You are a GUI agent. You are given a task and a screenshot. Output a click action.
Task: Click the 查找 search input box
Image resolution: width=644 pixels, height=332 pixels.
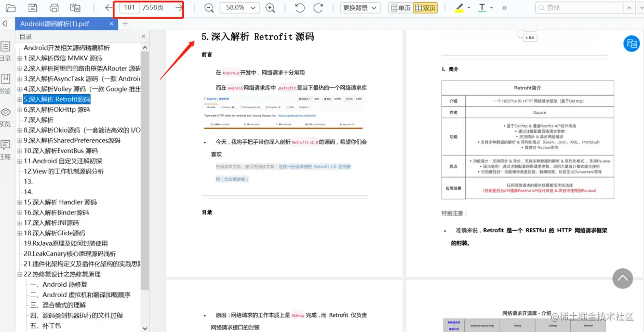[578, 8]
